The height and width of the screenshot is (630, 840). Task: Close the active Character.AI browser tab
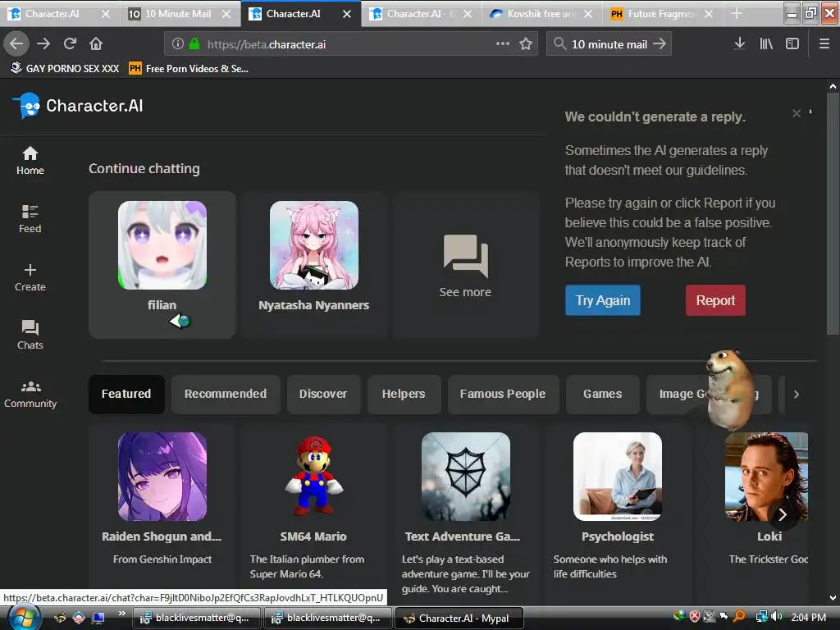[x=347, y=14]
